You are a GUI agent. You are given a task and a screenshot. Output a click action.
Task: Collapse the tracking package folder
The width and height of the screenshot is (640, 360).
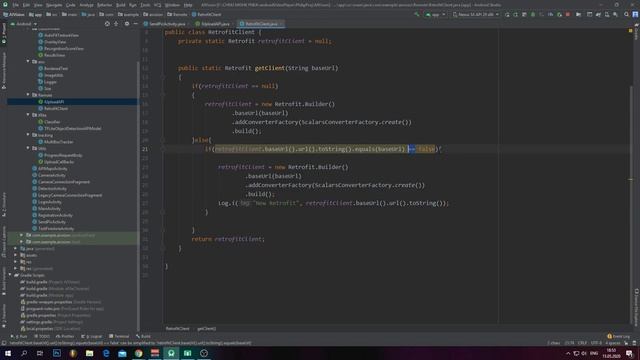(28, 135)
